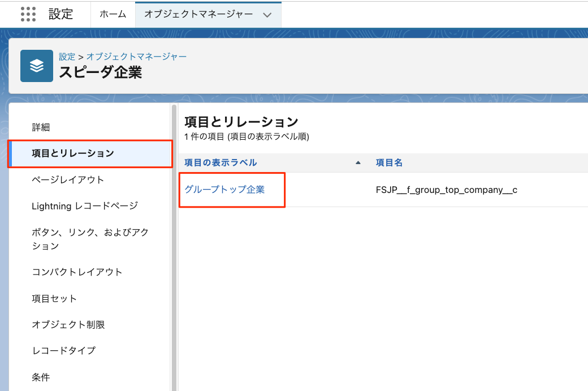Click the Object Manager layers icon

[37, 66]
